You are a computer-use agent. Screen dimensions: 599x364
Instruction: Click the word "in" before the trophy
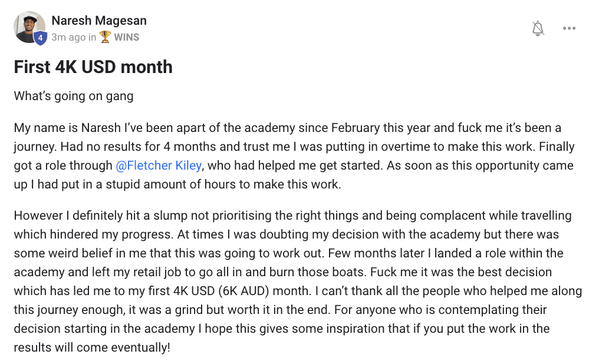[x=92, y=37]
